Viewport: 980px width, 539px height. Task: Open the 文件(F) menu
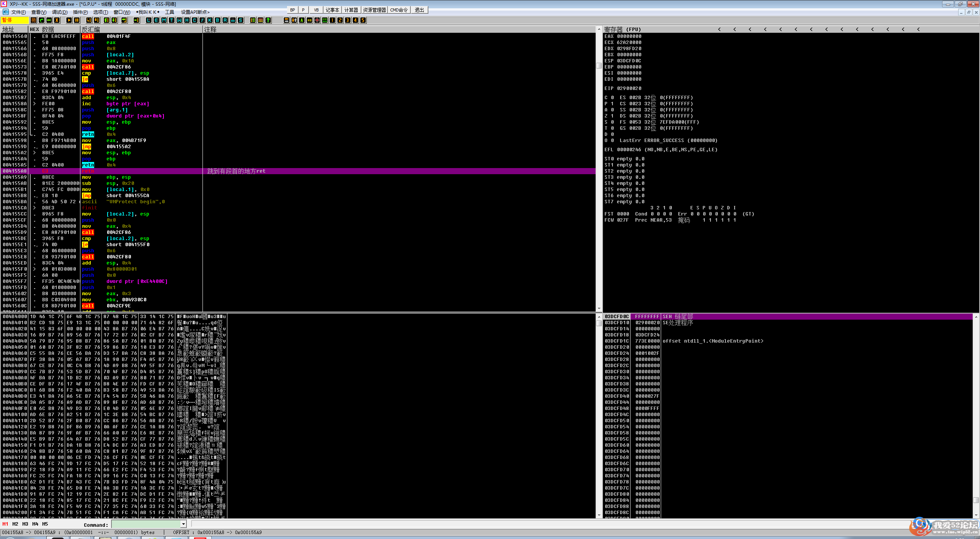tap(18, 12)
